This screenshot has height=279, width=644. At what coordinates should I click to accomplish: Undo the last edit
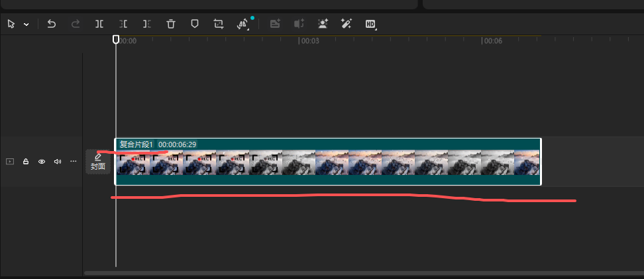[51, 24]
